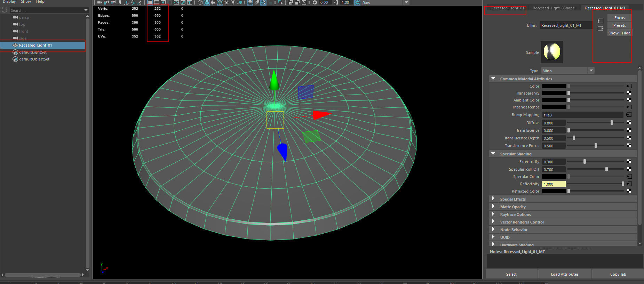644x284 pixels.
Task: Click the Grease Pencil toolbar icon
Action: (140, 2)
